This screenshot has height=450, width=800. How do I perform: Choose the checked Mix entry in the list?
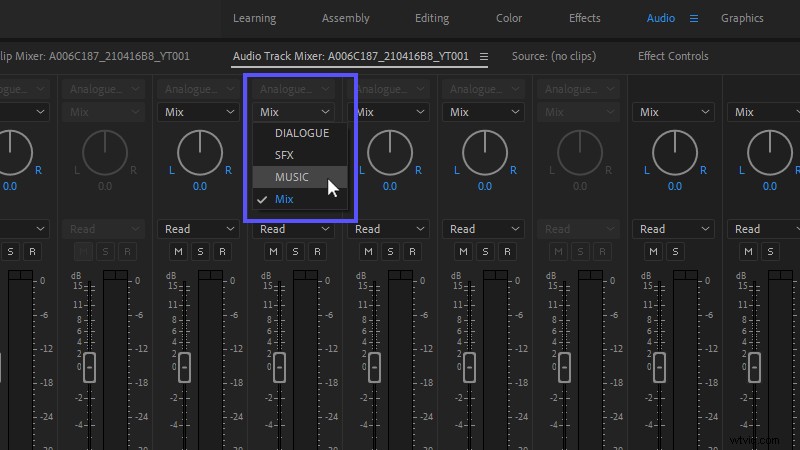click(x=300, y=199)
